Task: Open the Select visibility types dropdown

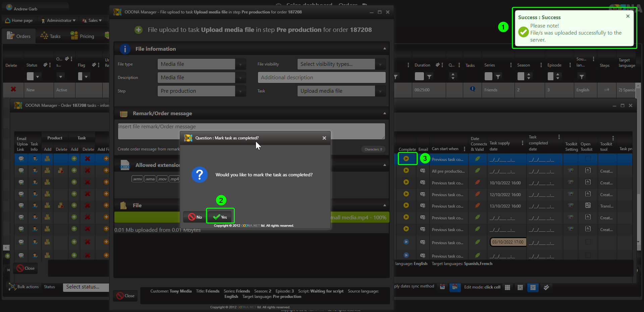Action: pos(380,64)
